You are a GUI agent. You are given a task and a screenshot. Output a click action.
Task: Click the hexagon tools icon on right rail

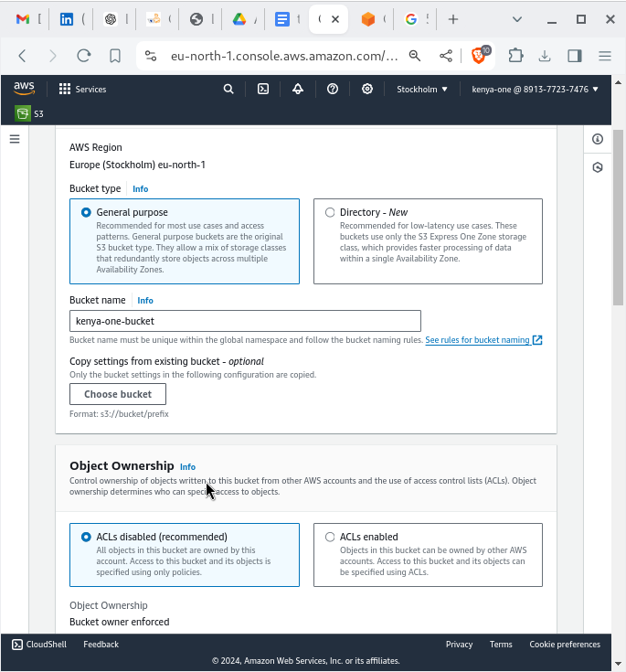tap(598, 167)
